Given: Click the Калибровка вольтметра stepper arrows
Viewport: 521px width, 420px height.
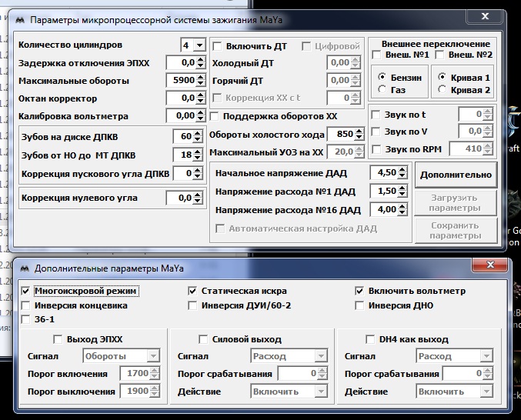Looking at the screenshot, I should tap(201, 116).
